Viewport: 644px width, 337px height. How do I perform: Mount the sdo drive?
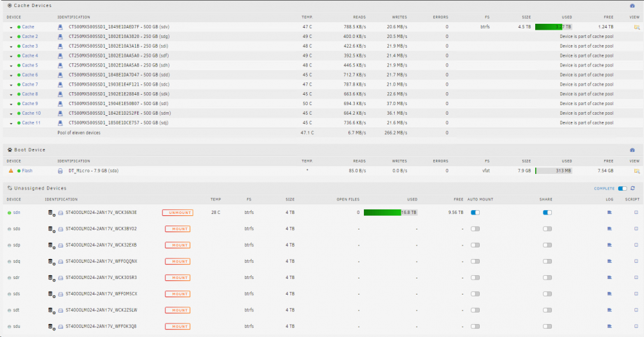point(178,229)
